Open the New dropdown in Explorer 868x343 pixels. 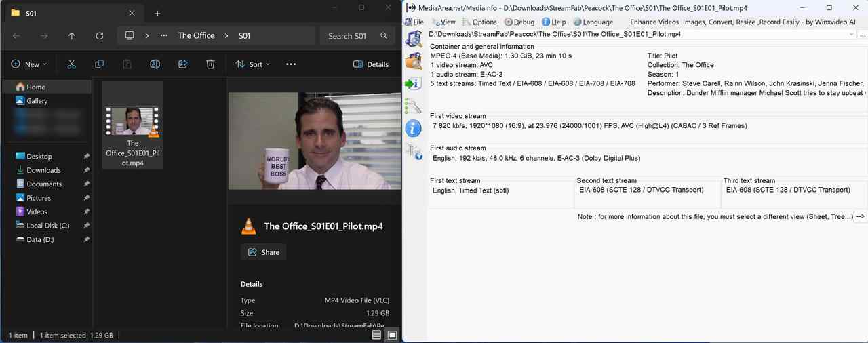(x=29, y=64)
